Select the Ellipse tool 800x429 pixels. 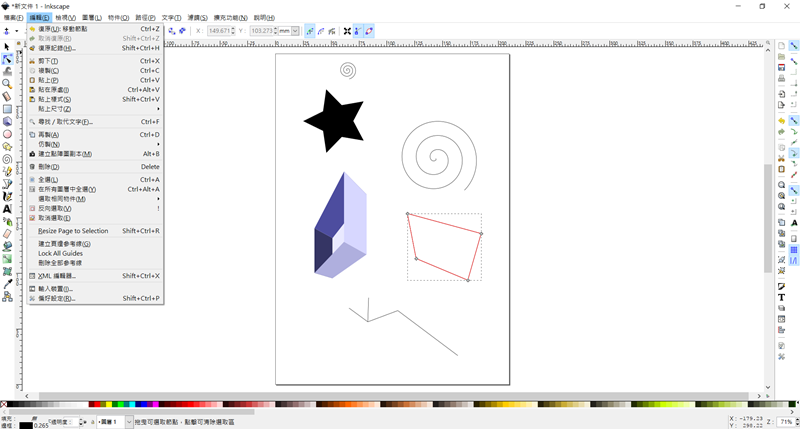click(x=7, y=134)
